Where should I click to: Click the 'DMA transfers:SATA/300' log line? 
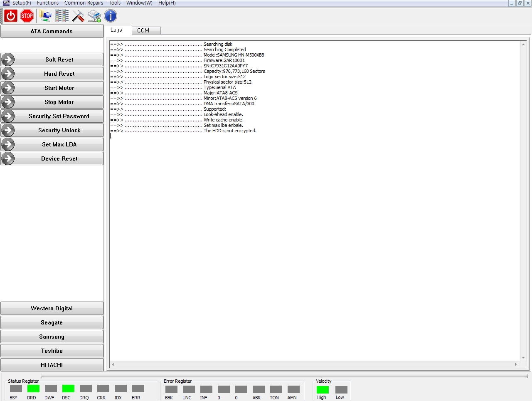click(x=229, y=104)
